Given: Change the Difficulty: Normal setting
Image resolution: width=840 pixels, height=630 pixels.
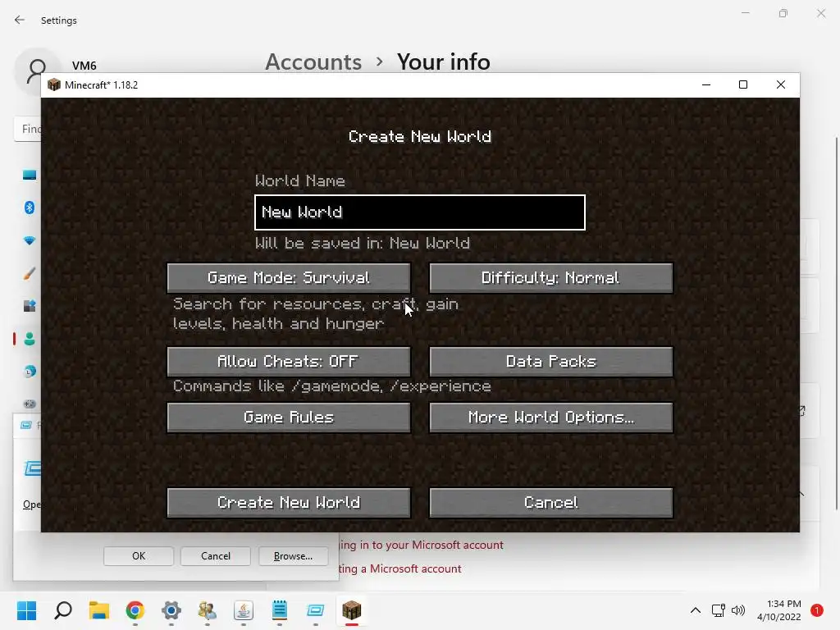Looking at the screenshot, I should [x=550, y=277].
